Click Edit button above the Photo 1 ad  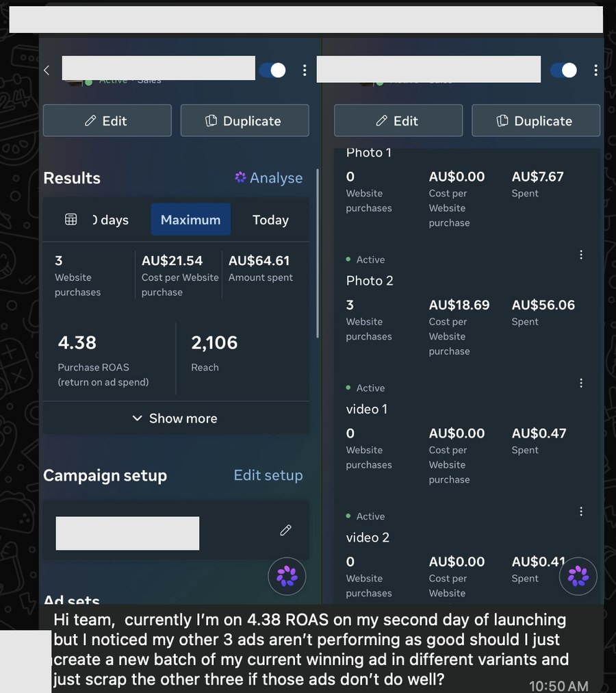click(398, 121)
